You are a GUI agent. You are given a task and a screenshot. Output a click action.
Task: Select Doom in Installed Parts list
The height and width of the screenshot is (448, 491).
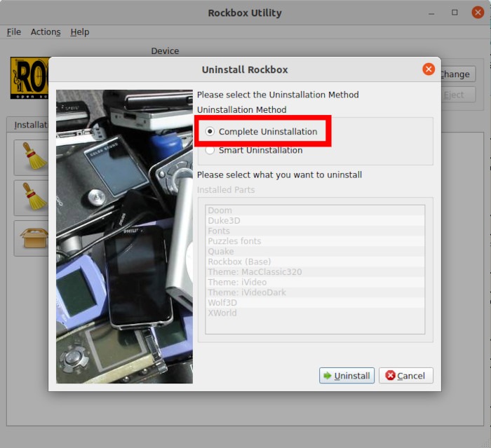pos(315,210)
